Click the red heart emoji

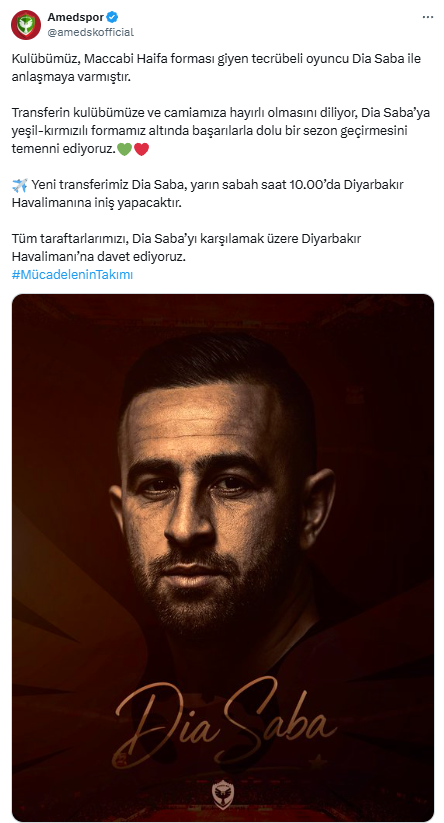pos(141,150)
